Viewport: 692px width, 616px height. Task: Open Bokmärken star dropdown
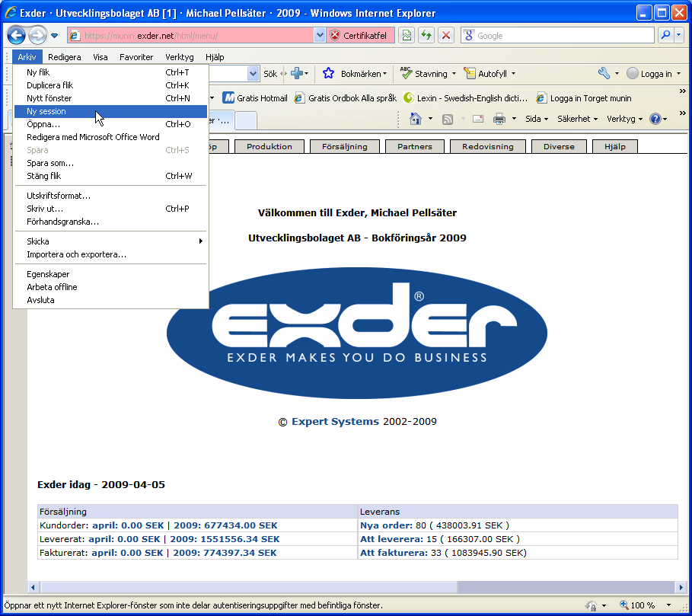[x=355, y=74]
